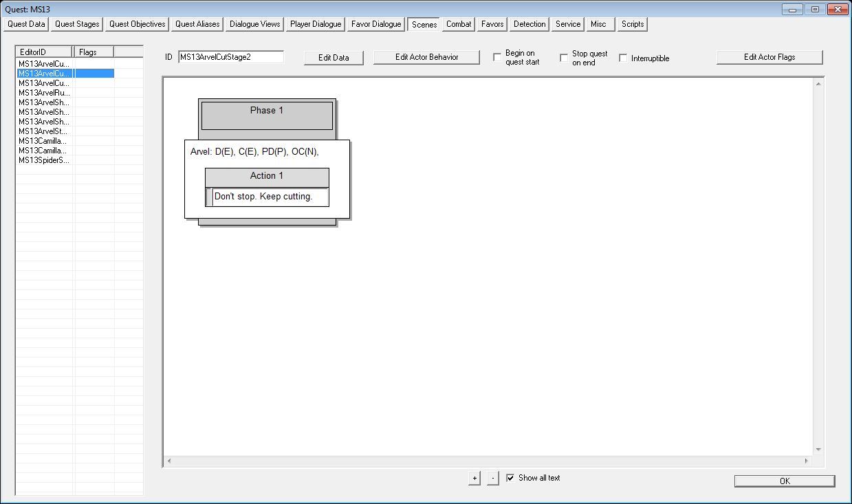Select MS13SpiderS... scene in list
The width and height of the screenshot is (852, 504).
coord(44,160)
